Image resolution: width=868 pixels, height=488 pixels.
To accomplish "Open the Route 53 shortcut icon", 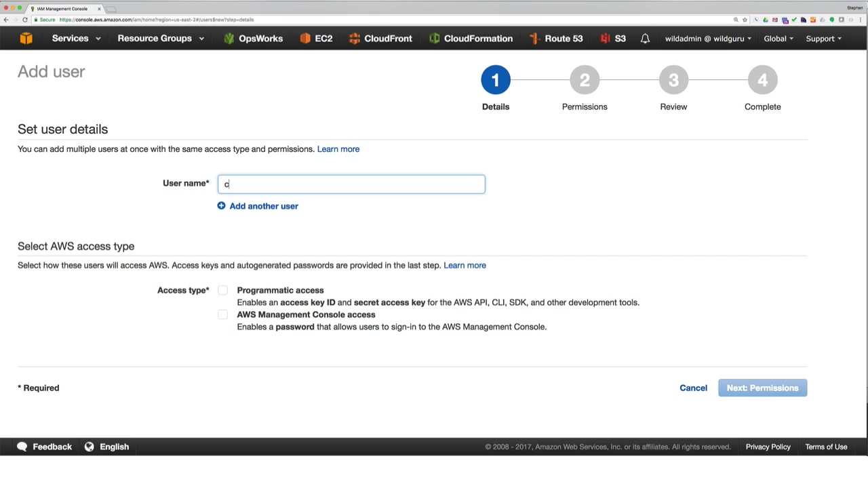I will [535, 39].
